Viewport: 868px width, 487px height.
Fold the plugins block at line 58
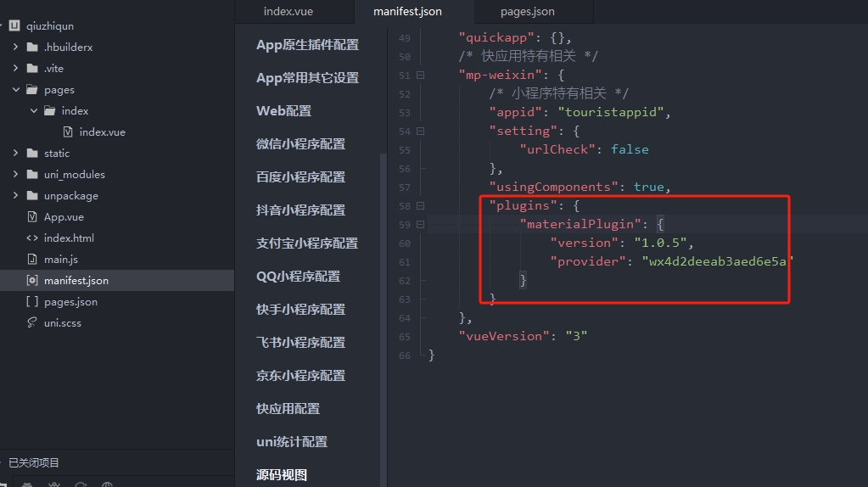(421, 206)
